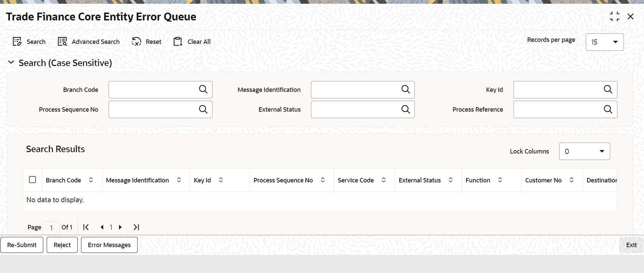Click Advanced Search in the toolbar
Screen dimensions: 644x273
(x=89, y=42)
